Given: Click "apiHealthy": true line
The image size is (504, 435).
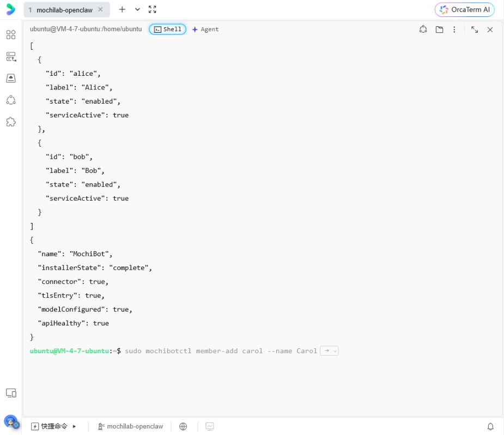Looking at the screenshot, I should coord(74,323).
